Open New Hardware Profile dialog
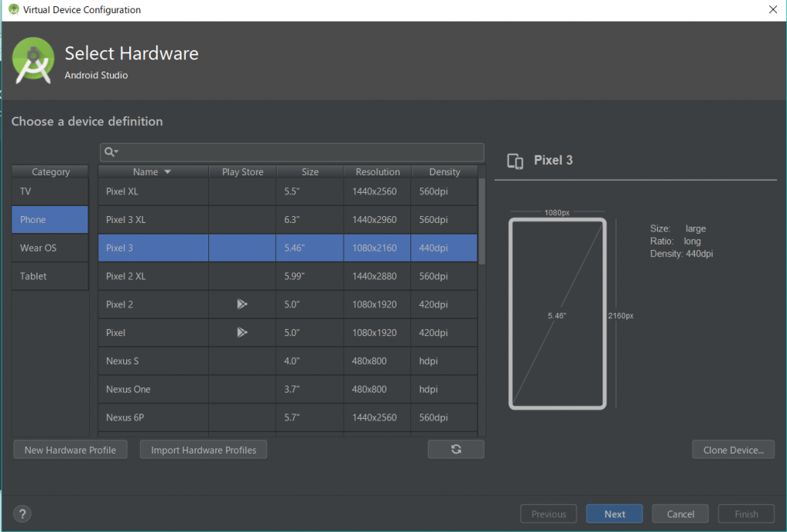This screenshot has height=532, width=787. (70, 450)
